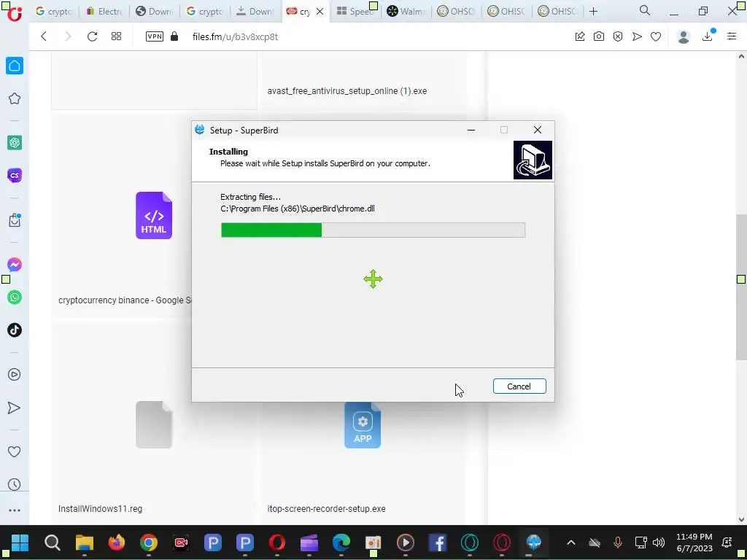Open the Easy Setup sliders menu
The image size is (747, 560).
(732, 36)
